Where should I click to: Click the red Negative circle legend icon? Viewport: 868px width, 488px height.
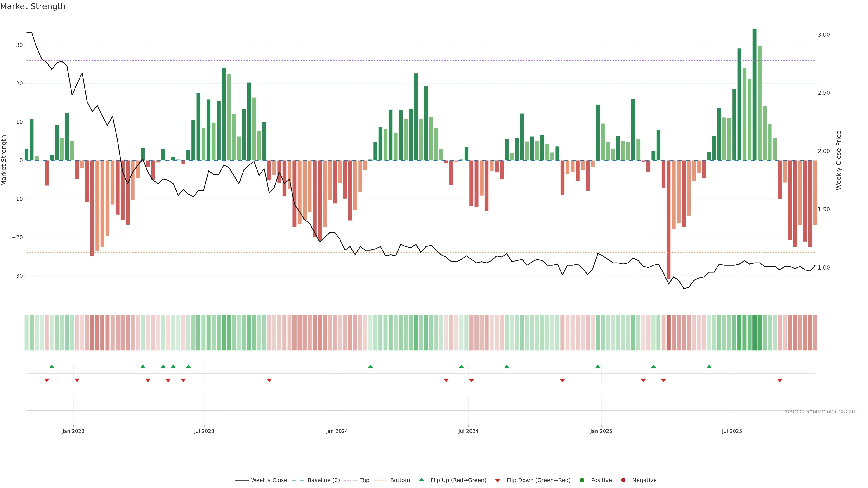(623, 480)
